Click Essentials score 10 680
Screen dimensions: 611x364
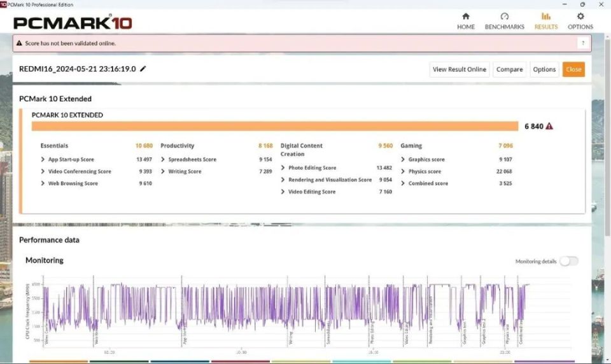click(x=144, y=146)
